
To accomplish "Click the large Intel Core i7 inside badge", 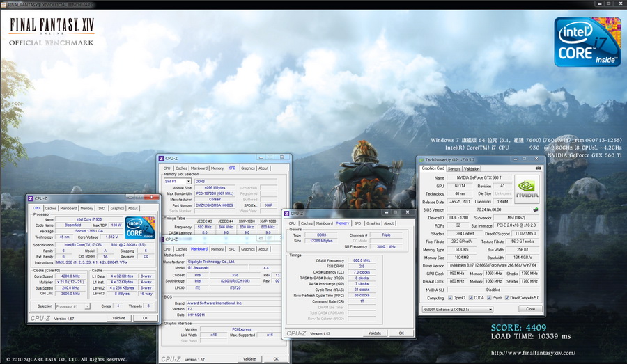I will coord(587,42).
